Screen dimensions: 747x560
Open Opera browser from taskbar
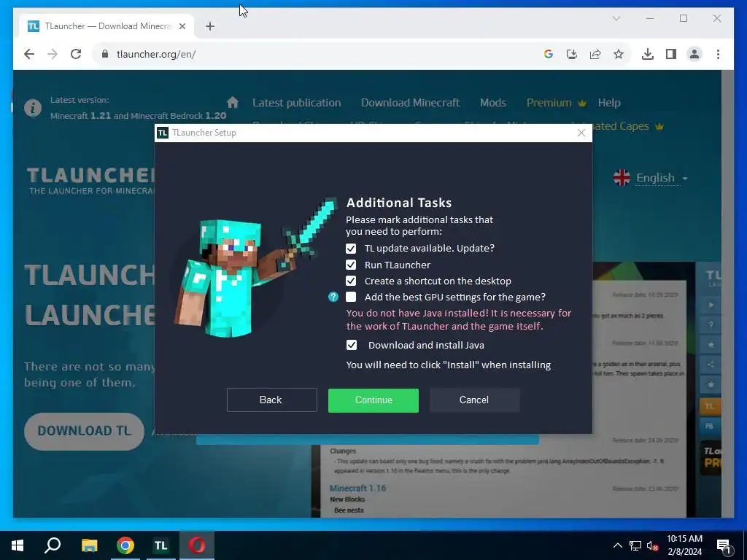click(x=197, y=545)
